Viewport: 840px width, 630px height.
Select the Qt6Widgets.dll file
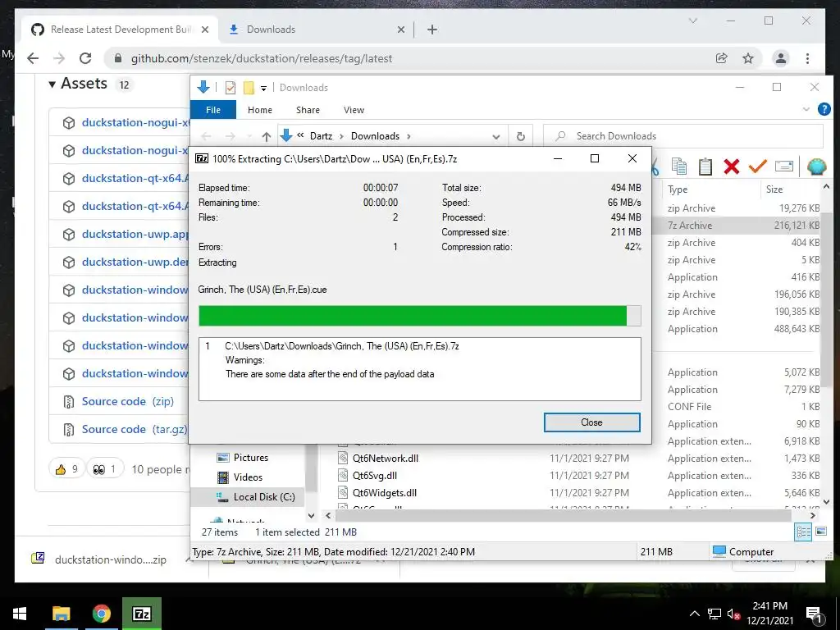coord(384,492)
